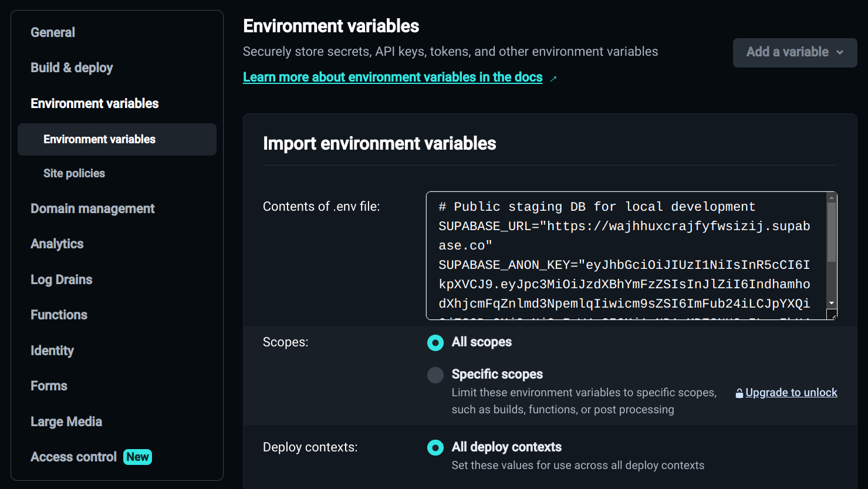868x489 pixels.
Task: Click the external link arrow icon beside docs link
Action: point(553,78)
